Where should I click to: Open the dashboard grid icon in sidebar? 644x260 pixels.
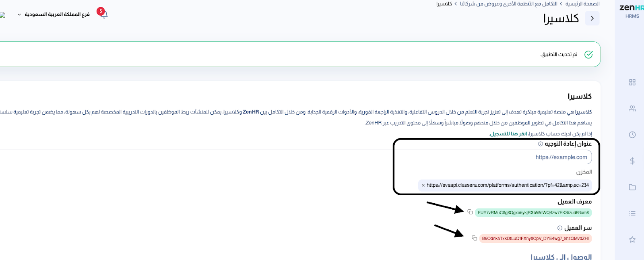632,82
